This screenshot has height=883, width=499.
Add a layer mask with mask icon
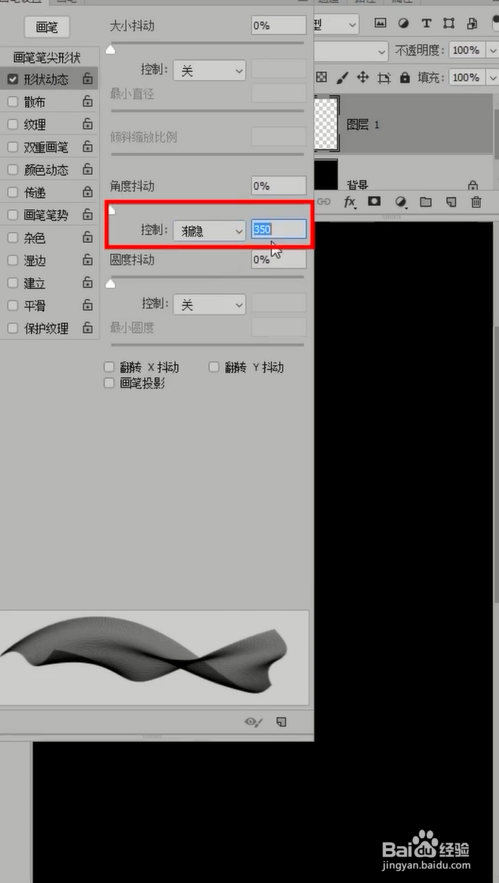[375, 202]
